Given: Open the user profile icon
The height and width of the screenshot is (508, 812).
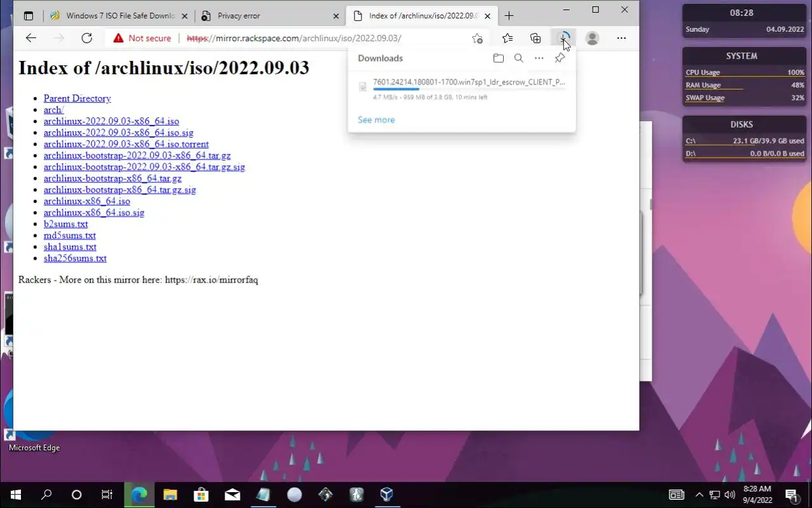Looking at the screenshot, I should tap(593, 38).
